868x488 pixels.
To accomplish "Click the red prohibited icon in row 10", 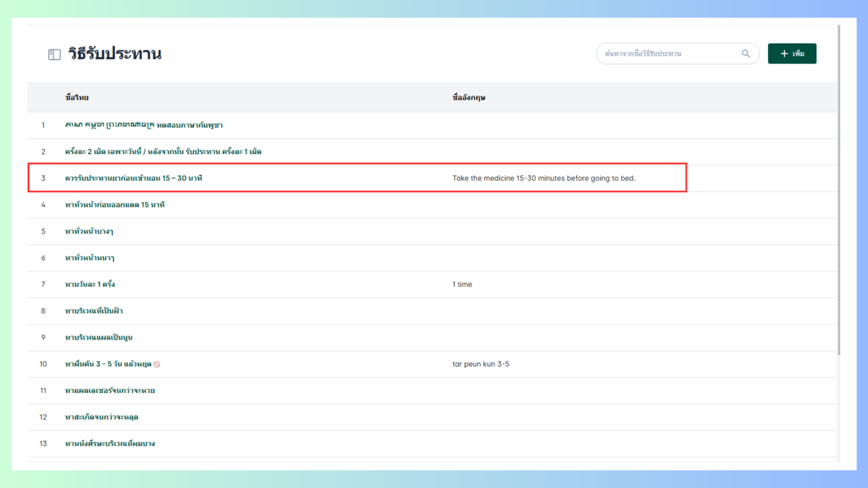I will (157, 365).
